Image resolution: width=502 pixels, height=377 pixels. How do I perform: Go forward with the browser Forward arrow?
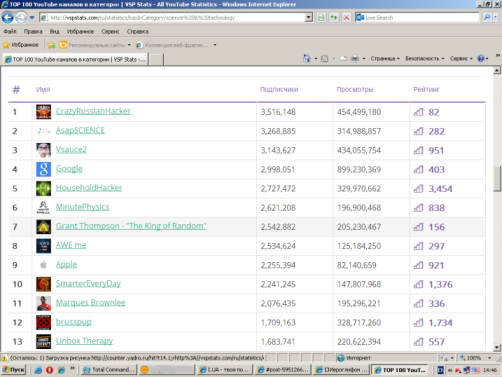pyautogui.click(x=21, y=17)
